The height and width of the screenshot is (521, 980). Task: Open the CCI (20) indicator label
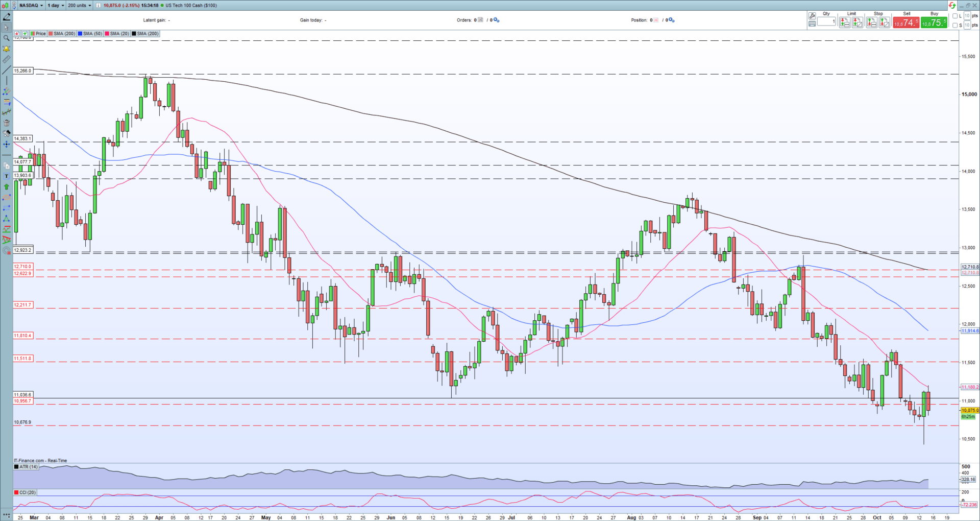(25, 492)
